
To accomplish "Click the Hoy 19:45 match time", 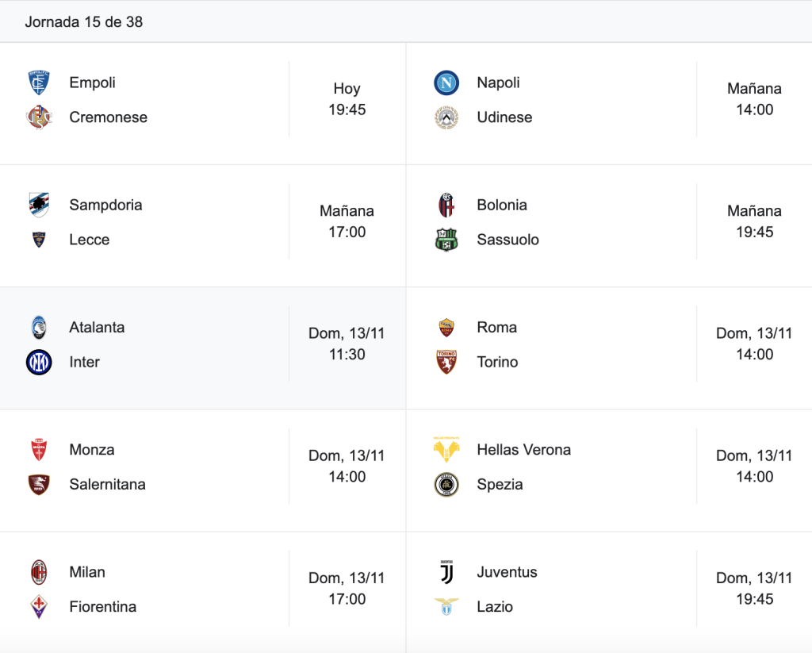I will 347,99.
